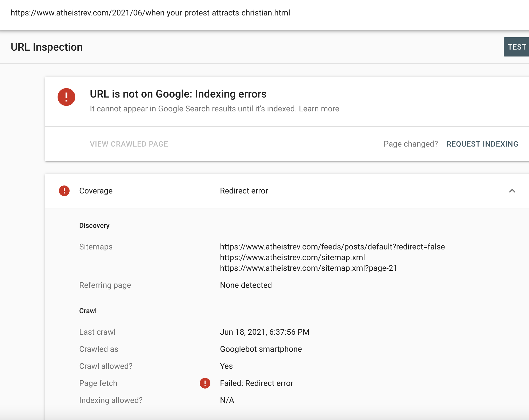The width and height of the screenshot is (529, 420).
Task: Click the Last crawl date value
Action: point(264,332)
